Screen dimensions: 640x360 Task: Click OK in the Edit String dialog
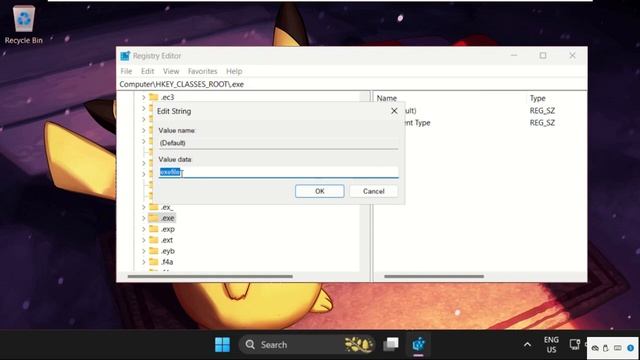[320, 191]
